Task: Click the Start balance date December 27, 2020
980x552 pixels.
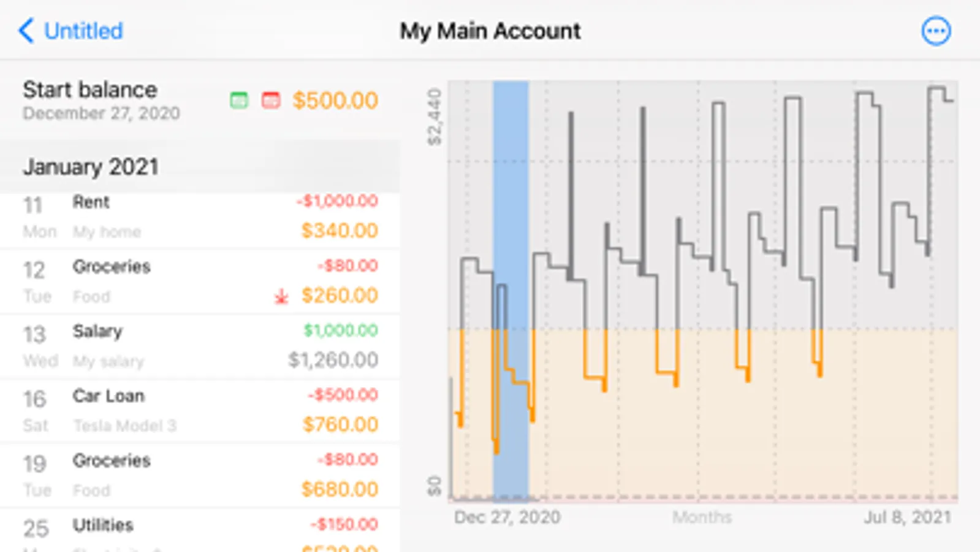Action: pos(101,113)
